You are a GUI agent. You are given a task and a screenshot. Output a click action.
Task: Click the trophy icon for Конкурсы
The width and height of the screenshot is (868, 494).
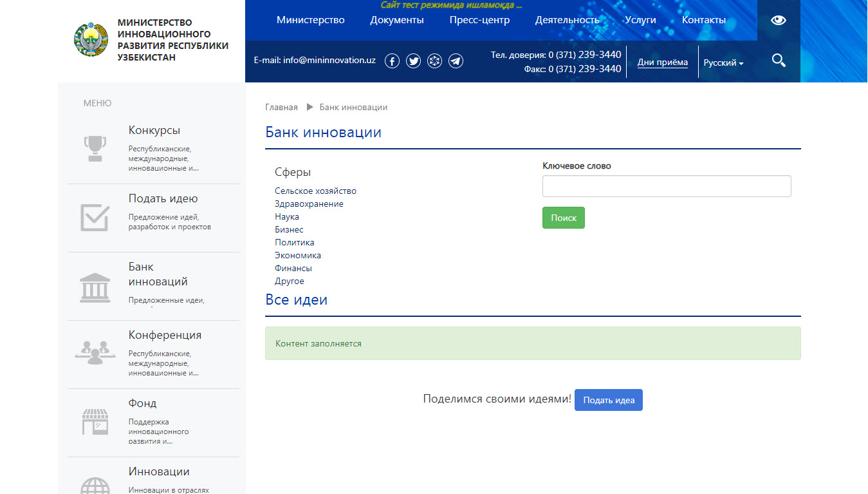click(x=95, y=148)
